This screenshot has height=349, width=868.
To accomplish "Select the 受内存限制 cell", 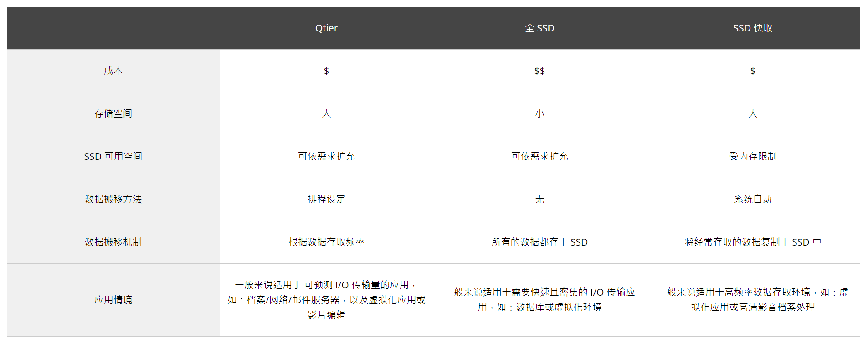I will click(x=753, y=156).
